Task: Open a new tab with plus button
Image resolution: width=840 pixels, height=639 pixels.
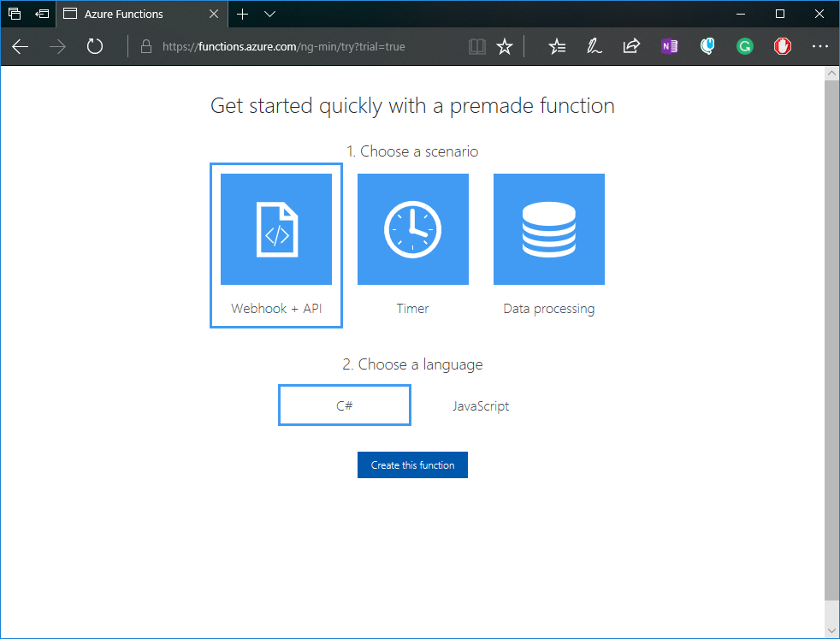Action: (x=243, y=15)
